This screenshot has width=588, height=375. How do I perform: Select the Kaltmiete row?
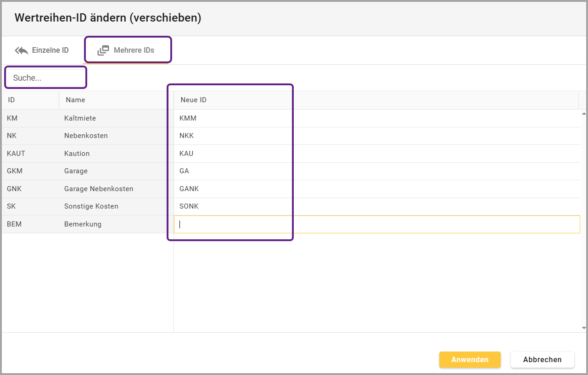coord(80,118)
